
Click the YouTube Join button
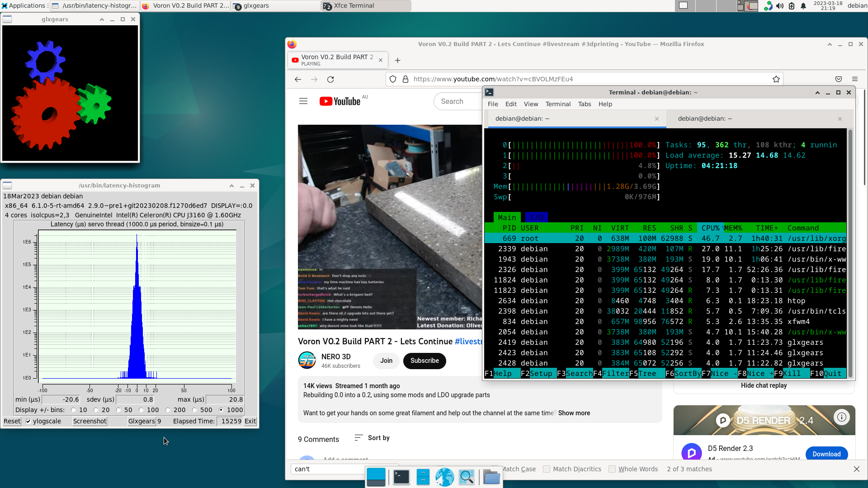coord(386,361)
